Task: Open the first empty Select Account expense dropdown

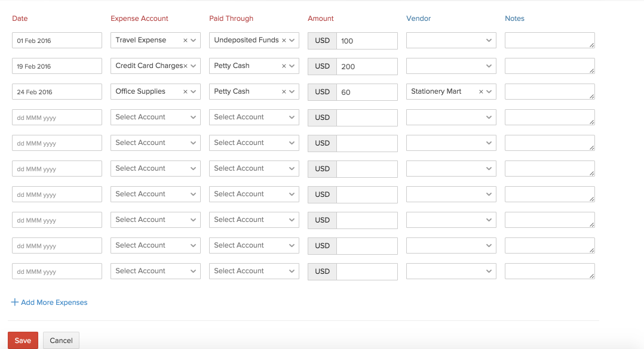Action: pyautogui.click(x=155, y=118)
